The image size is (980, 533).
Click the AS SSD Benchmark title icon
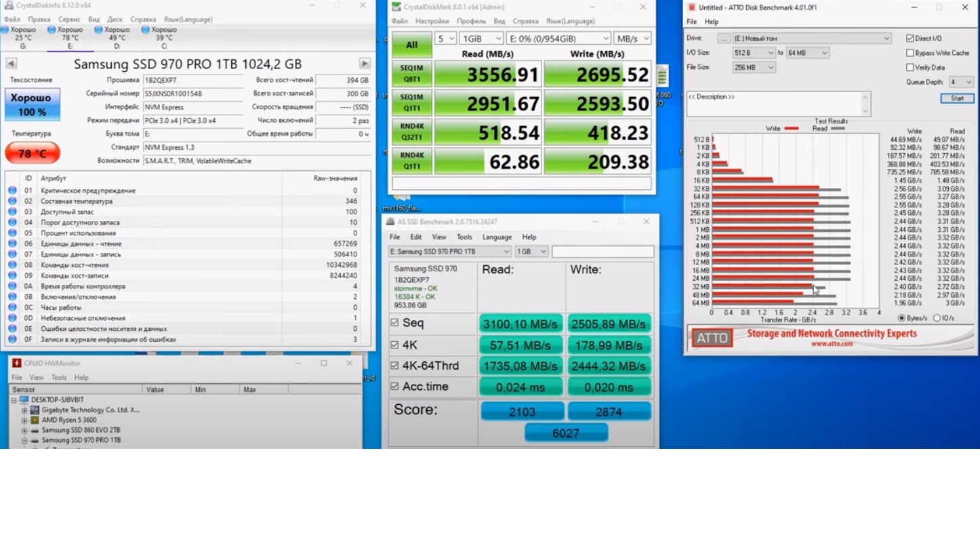(390, 222)
